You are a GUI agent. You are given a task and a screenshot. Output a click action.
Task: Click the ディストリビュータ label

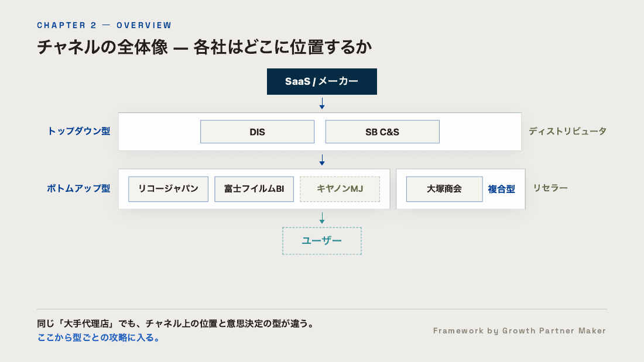568,132
